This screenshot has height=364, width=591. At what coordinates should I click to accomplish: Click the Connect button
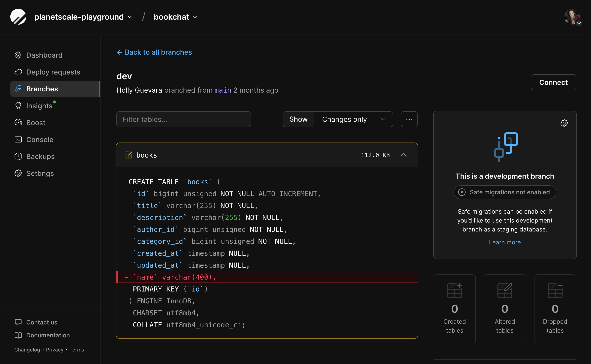click(553, 82)
